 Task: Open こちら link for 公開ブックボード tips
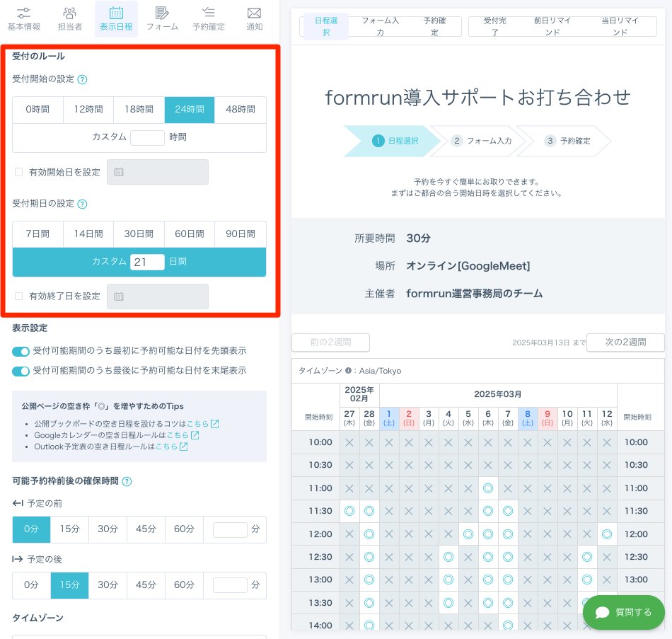click(197, 424)
